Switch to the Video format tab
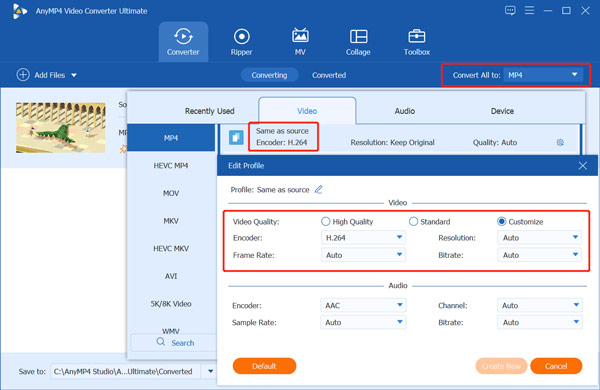This screenshot has height=390, width=600. point(307,111)
